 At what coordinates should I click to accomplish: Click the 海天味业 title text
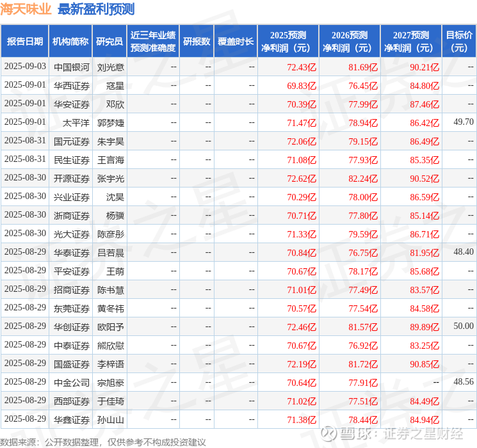click(26, 9)
